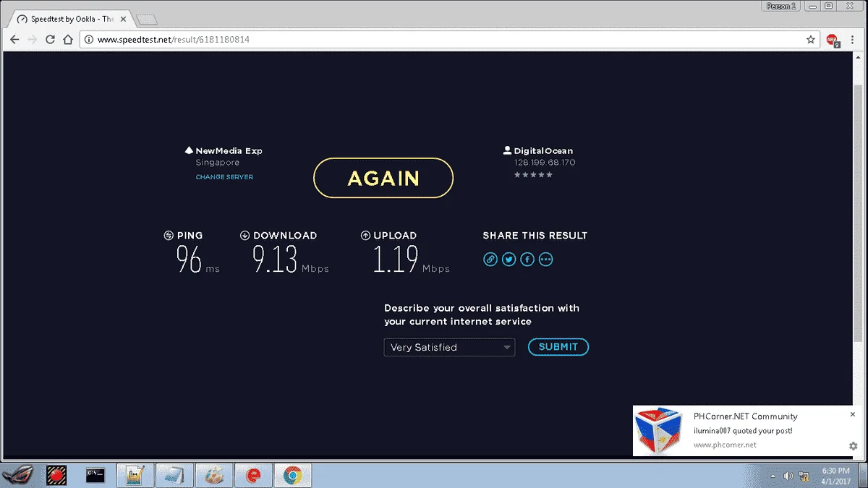Click the UPLOAD arrow icon

pyautogui.click(x=366, y=236)
